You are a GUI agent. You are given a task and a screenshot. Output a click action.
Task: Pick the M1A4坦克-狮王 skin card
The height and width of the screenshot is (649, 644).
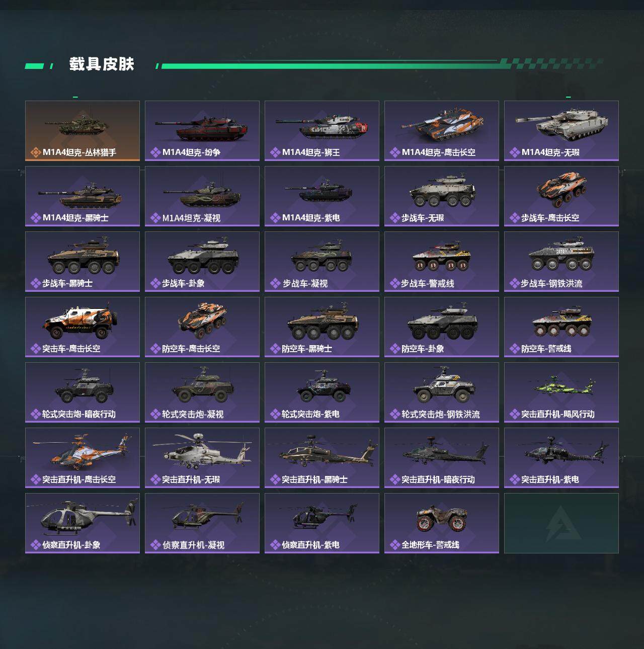[322, 131]
